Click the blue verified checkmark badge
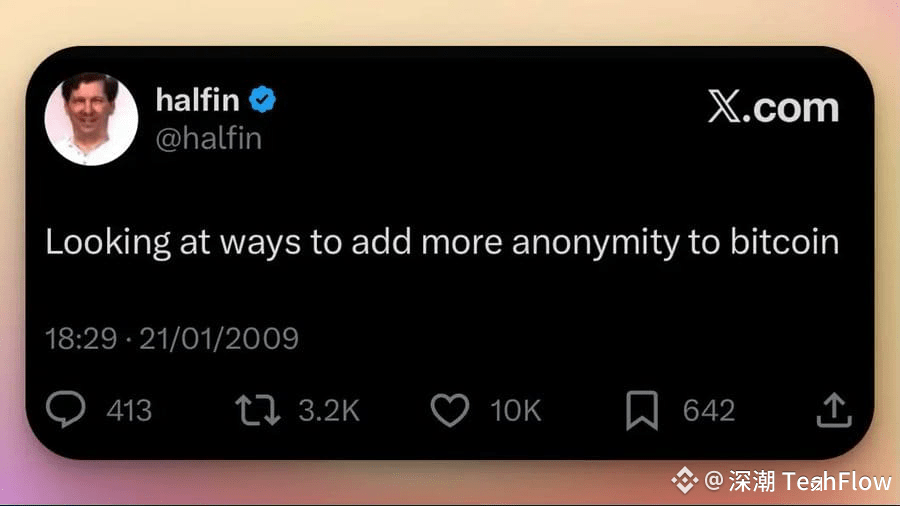 (x=262, y=99)
